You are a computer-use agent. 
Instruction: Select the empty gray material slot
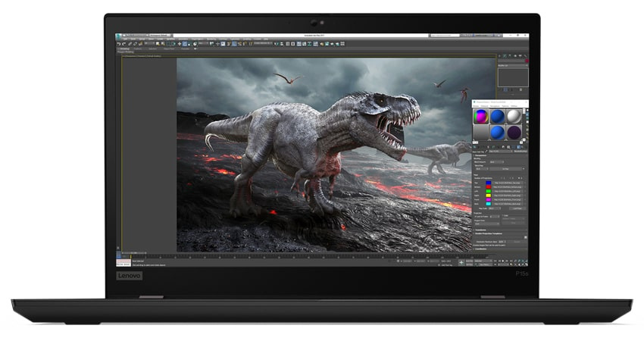pyautogui.click(x=481, y=133)
